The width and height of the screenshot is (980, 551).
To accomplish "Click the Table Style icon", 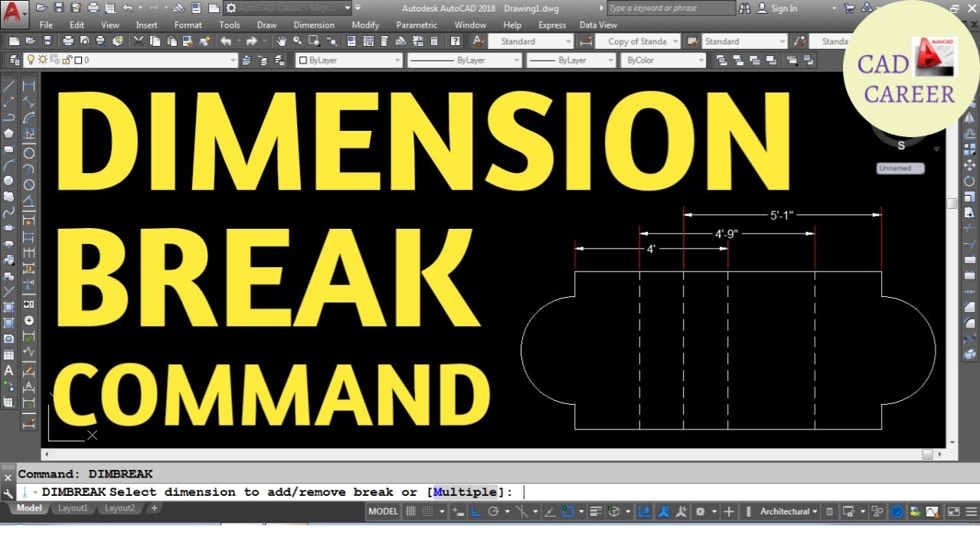I will 691,41.
